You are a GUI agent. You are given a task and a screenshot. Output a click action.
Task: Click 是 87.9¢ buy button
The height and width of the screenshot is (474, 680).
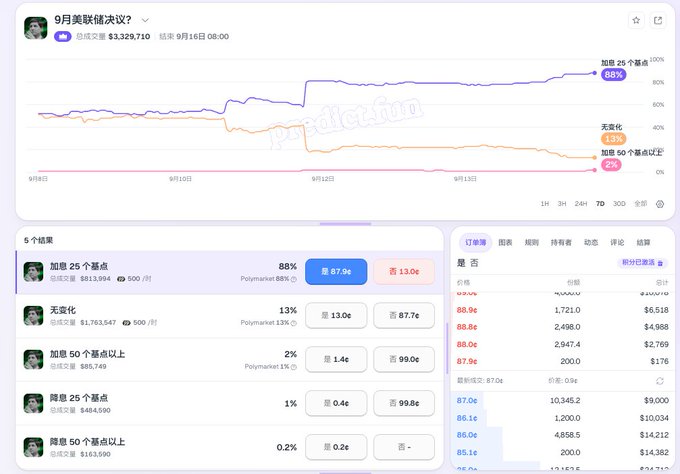tap(336, 271)
